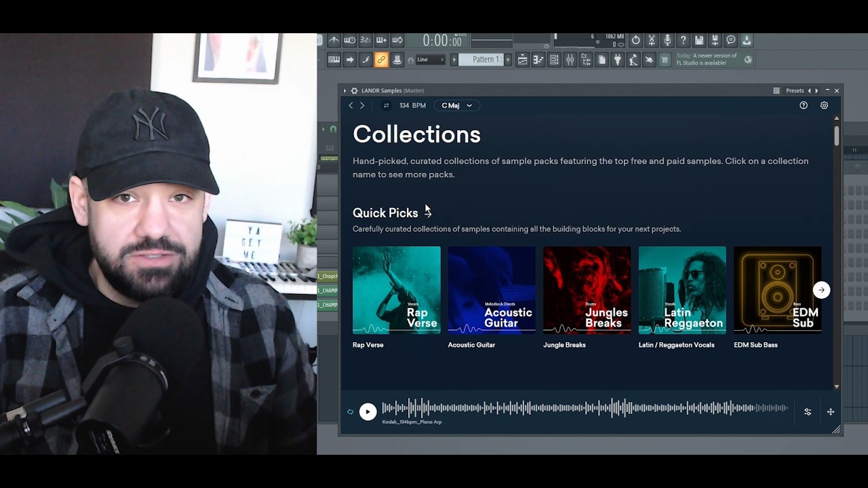868x488 pixels.
Task: Show more Quick Picks with right arrow
Action: coord(821,290)
